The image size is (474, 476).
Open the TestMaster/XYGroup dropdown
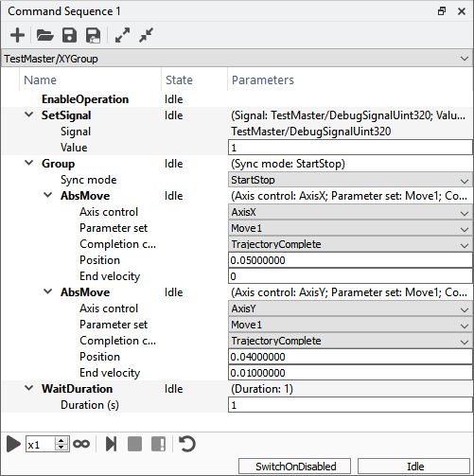point(237,59)
